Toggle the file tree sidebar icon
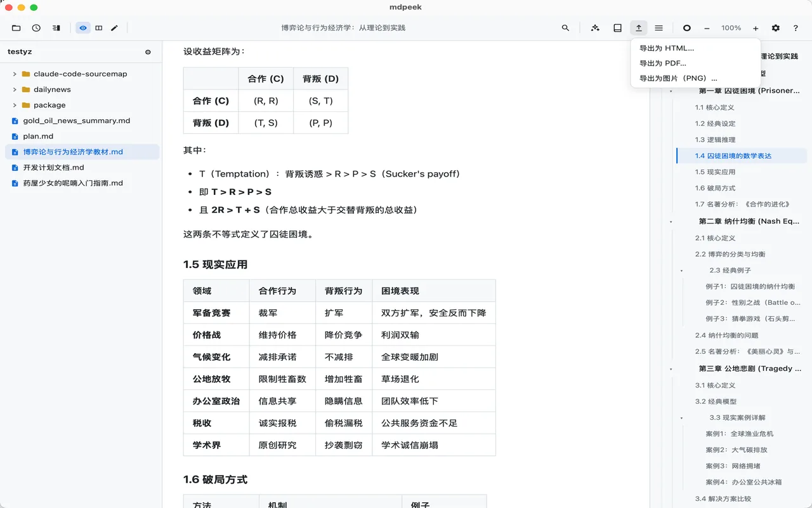This screenshot has height=508, width=812. click(56, 28)
